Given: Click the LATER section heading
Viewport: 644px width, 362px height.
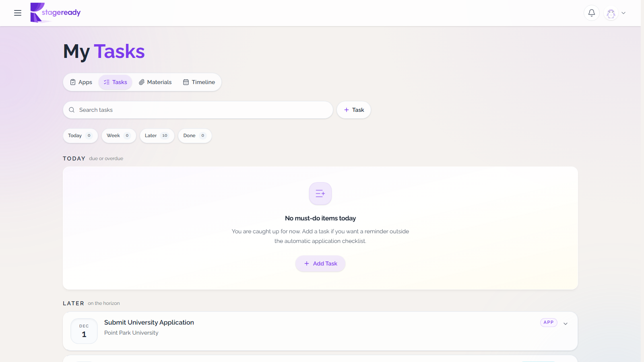Looking at the screenshot, I should (73, 303).
